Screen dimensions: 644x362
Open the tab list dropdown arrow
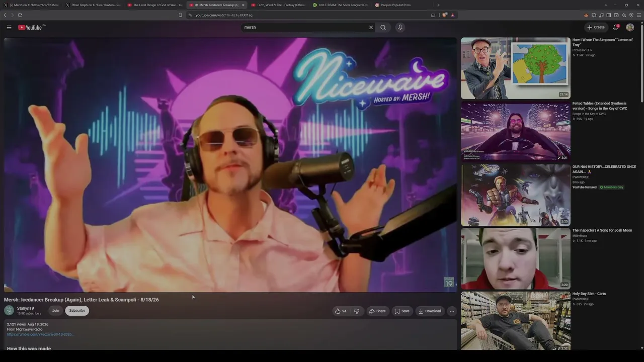tap(606, 5)
